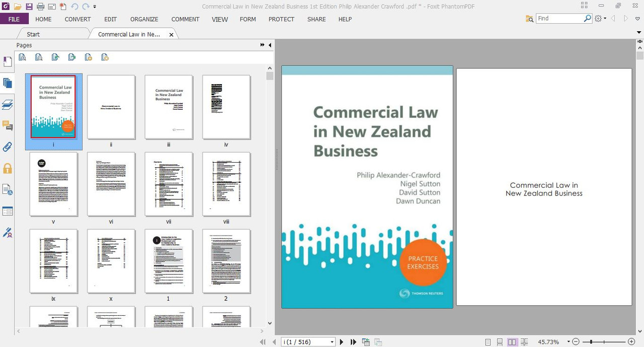Image resolution: width=644 pixels, height=347 pixels.
Task: Click the sidebar icon showing a document with a clock
Action: click(x=7, y=189)
